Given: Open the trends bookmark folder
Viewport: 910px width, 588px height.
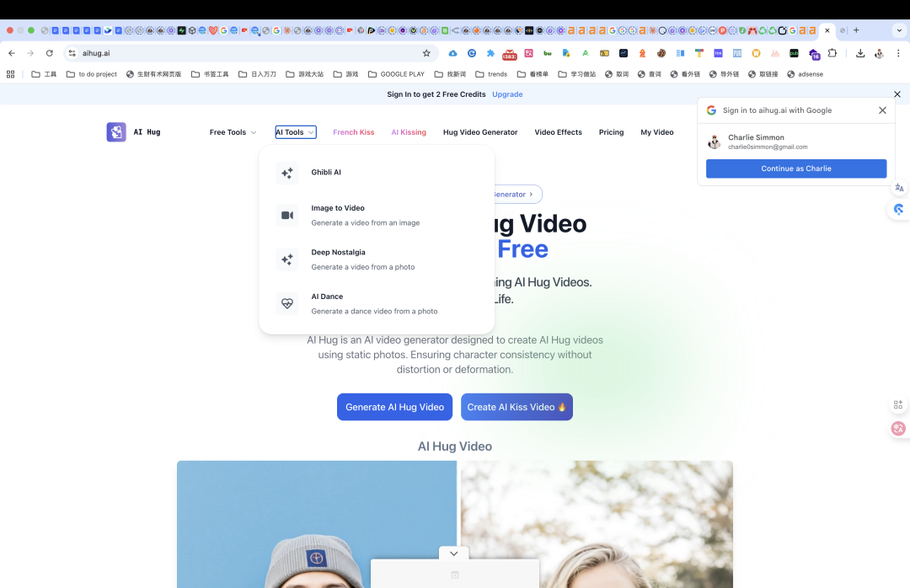Looking at the screenshot, I should (x=491, y=74).
